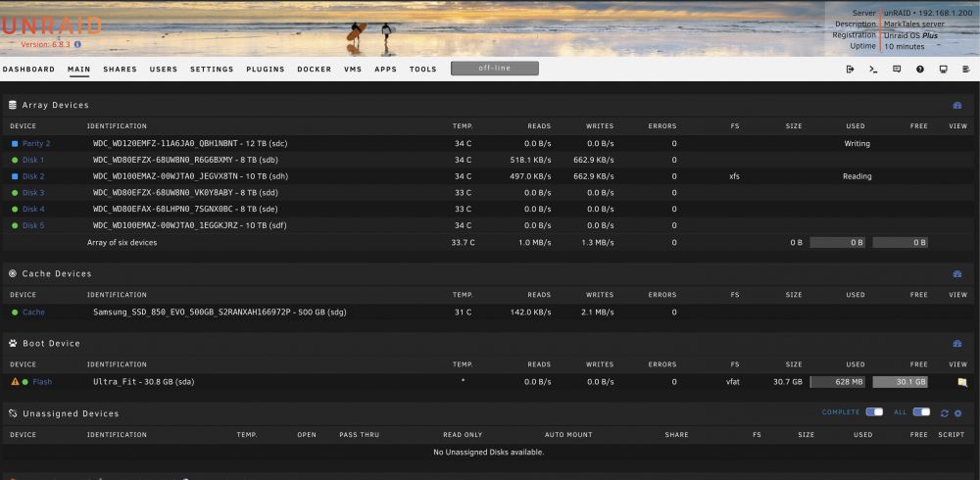
Task: Click the green status dot for Disk 5
Action: [x=15, y=225]
